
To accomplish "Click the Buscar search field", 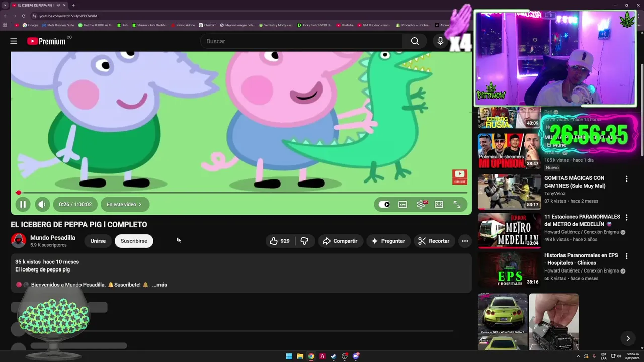I will click(x=302, y=41).
